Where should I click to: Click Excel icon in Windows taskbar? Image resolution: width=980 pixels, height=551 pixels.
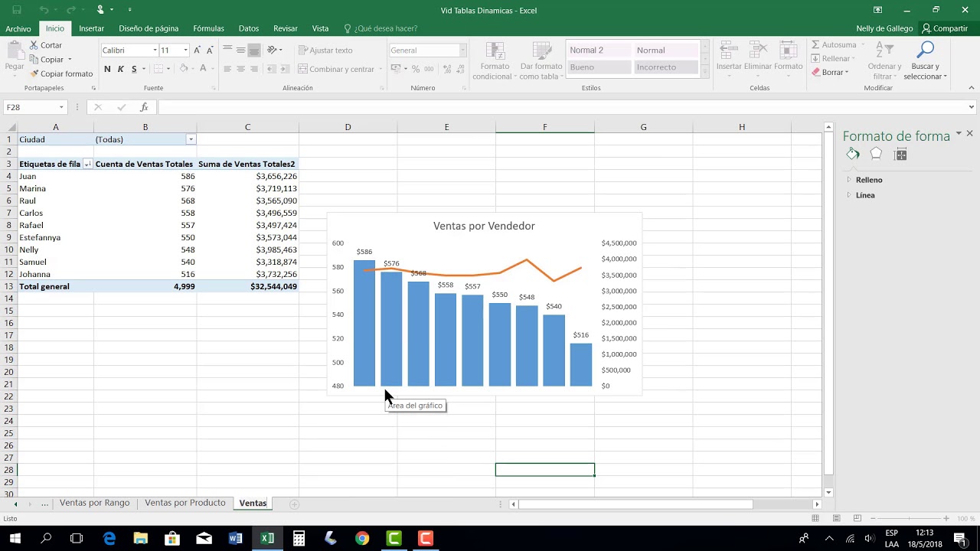point(267,538)
